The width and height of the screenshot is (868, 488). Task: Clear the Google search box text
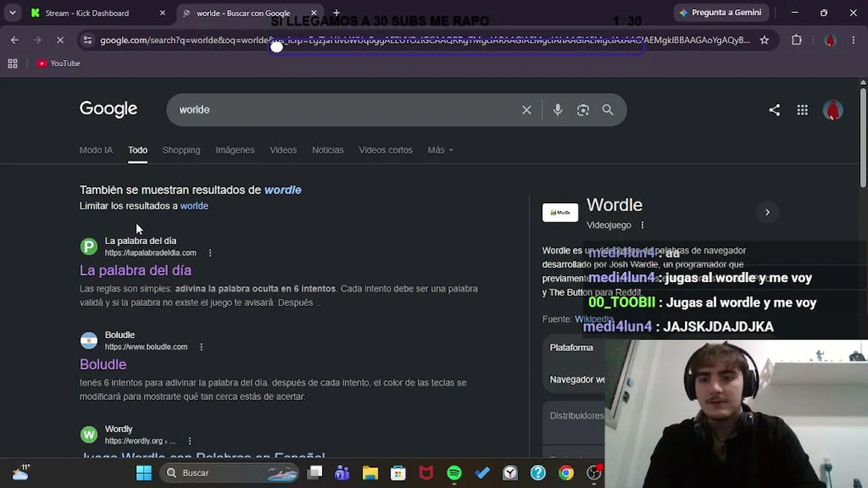tap(526, 110)
